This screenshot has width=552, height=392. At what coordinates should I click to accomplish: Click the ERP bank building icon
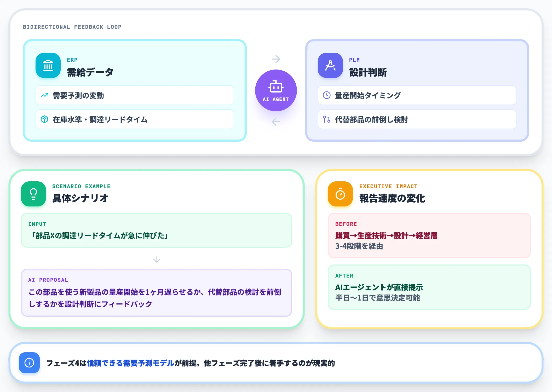(x=48, y=65)
